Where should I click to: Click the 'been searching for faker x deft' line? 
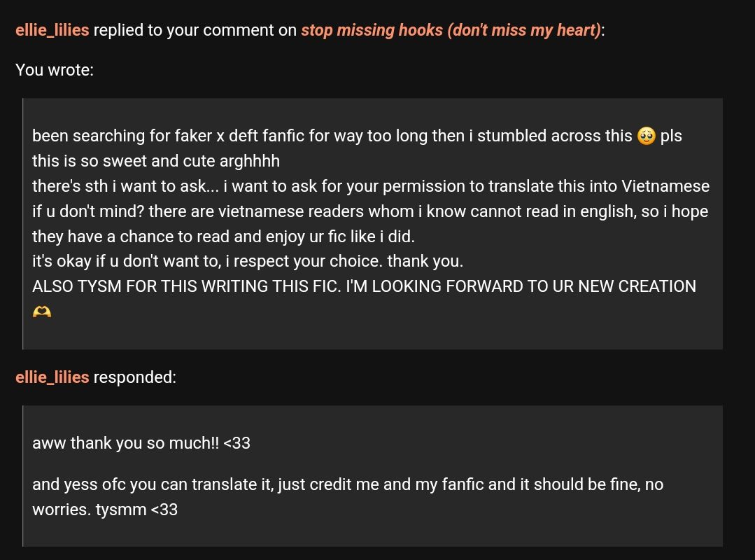coord(357,136)
